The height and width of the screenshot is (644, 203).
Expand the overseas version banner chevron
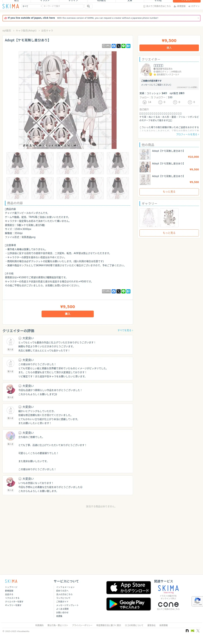click(x=198, y=18)
